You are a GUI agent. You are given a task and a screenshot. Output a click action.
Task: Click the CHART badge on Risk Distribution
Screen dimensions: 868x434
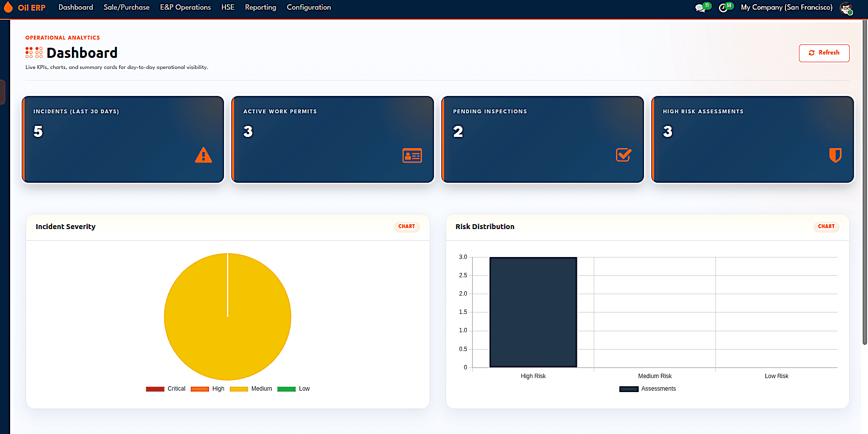coord(826,227)
